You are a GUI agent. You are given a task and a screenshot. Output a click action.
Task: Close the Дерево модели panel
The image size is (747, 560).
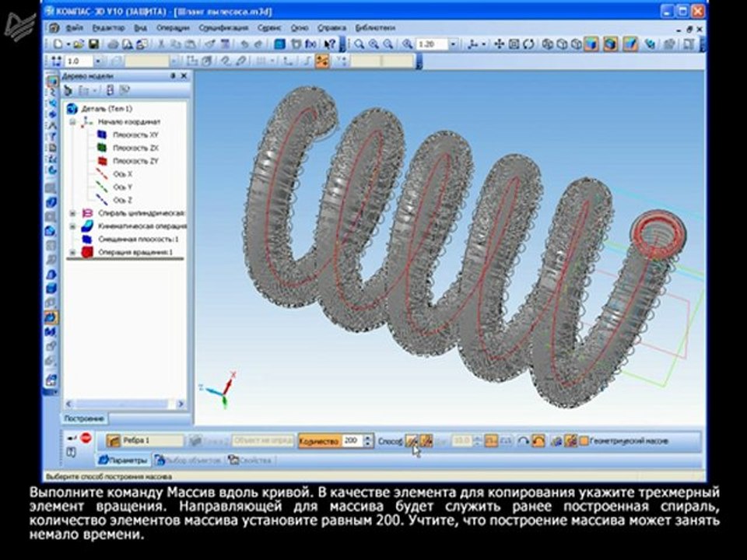pos(184,75)
